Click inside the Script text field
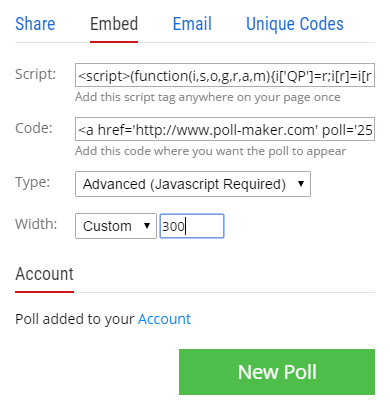This screenshot has height=410, width=390. point(225,75)
